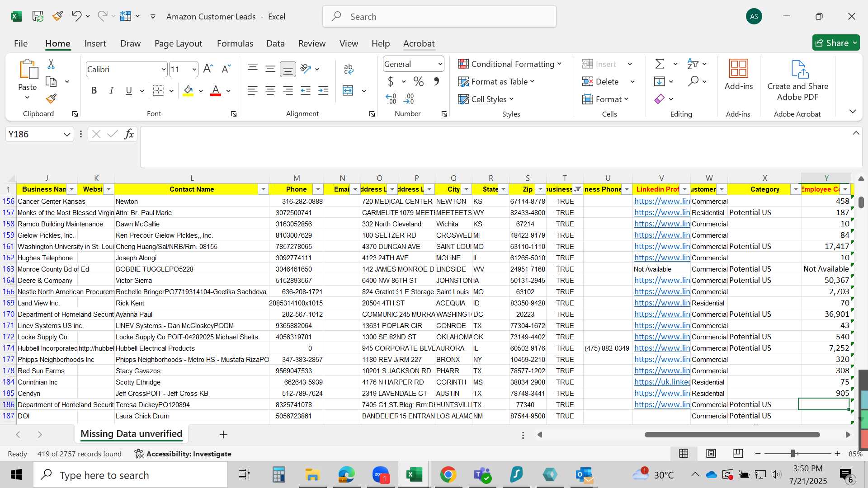This screenshot has height=488, width=868.
Task: Click the Find & Select magnifier icon
Action: pos(693,81)
